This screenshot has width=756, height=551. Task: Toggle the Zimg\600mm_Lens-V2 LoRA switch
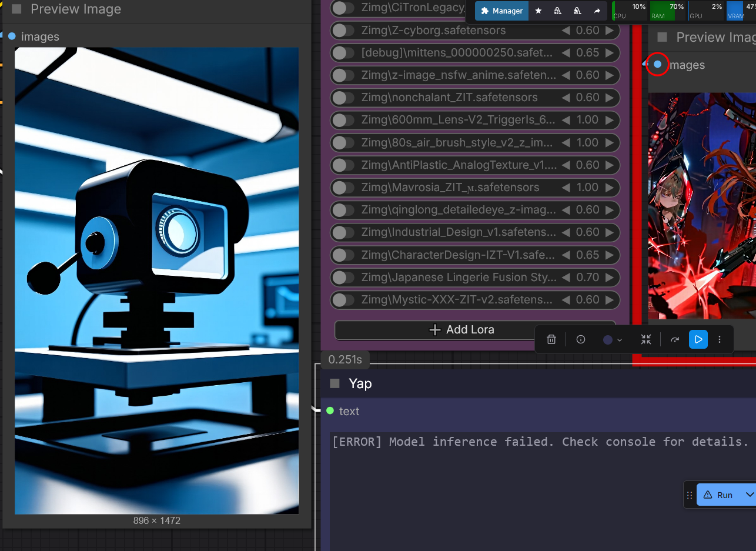[x=343, y=120]
